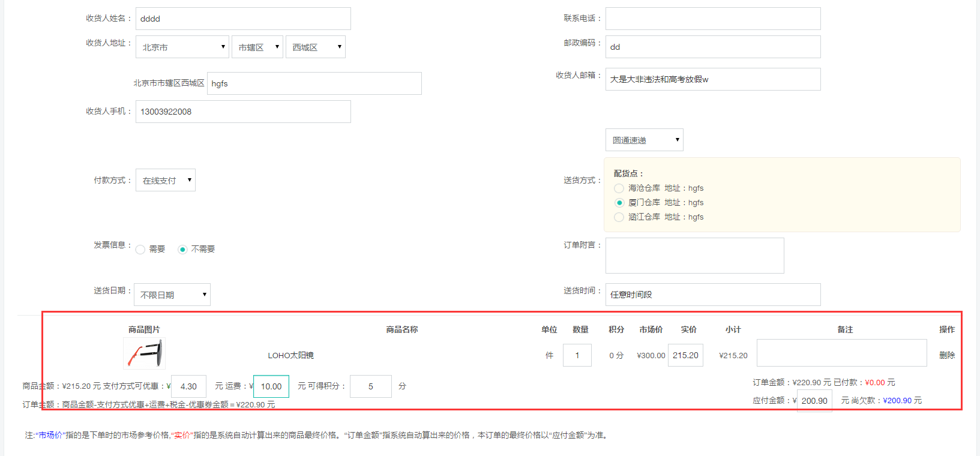The image size is (980, 456).
Task: Click the 尚欠款 amount ¥200.90
Action: pos(898,400)
